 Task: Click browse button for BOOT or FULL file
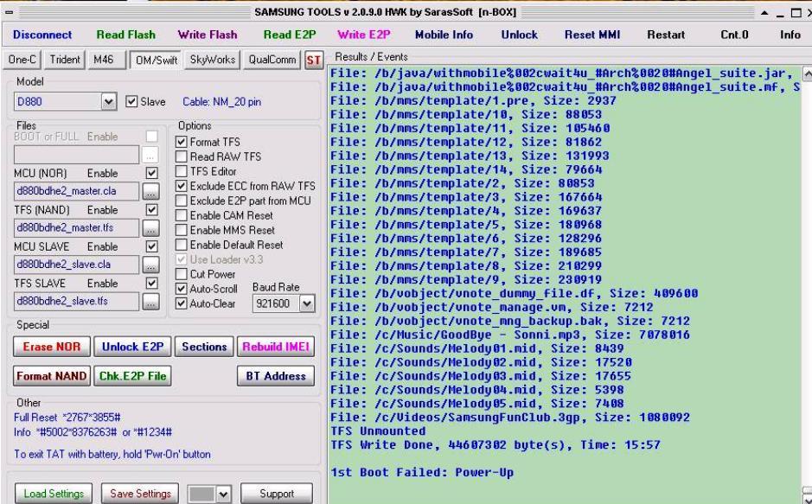click(x=150, y=156)
